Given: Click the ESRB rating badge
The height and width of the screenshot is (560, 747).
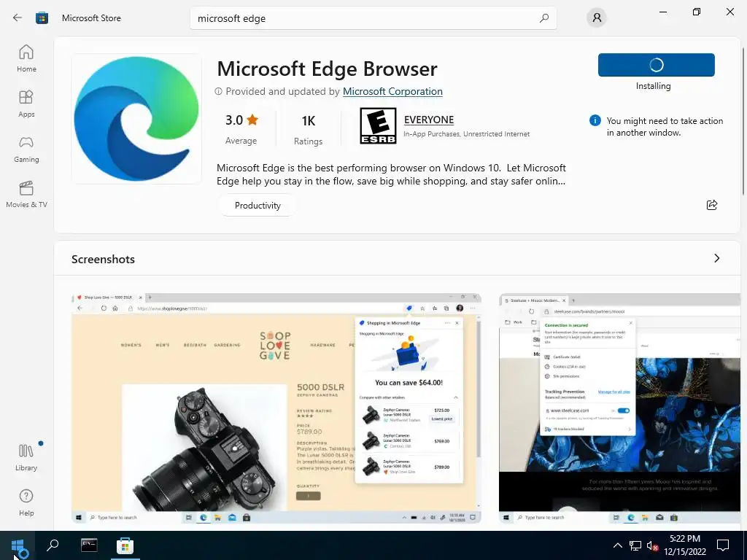Looking at the screenshot, I should 378,125.
